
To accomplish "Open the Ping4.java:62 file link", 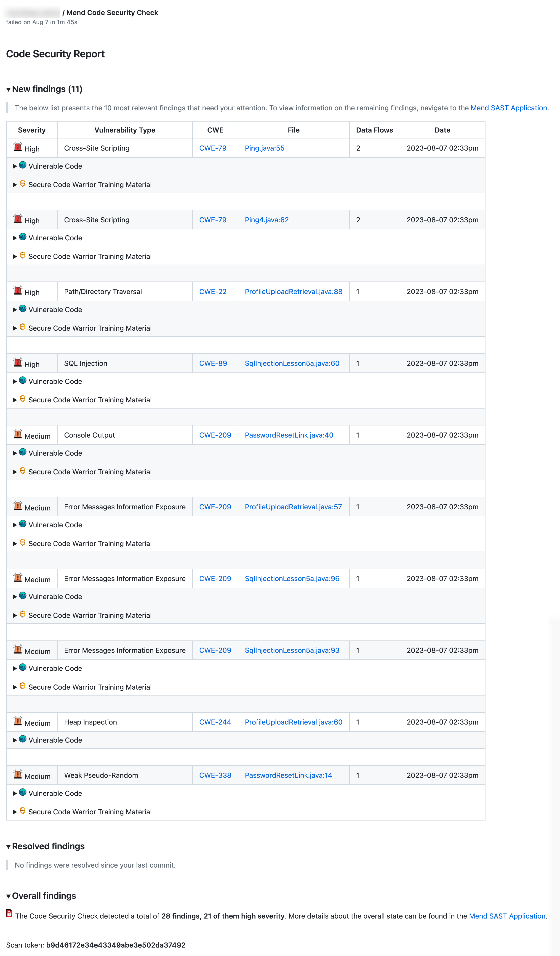I will point(266,220).
